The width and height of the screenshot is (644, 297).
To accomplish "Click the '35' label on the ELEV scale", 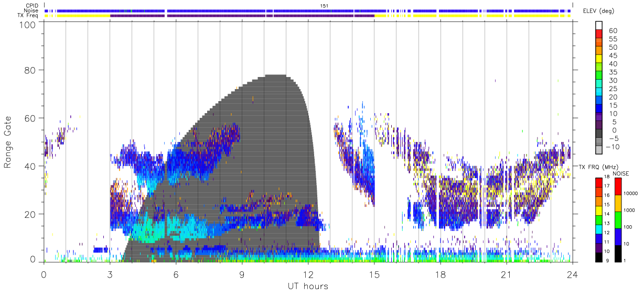I will [613, 72].
